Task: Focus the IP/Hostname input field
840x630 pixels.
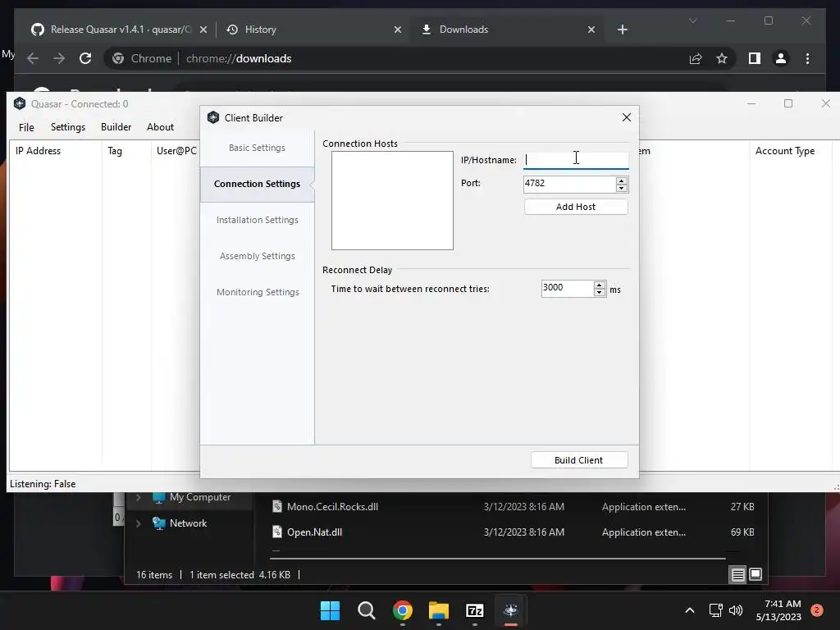Action: (x=576, y=160)
